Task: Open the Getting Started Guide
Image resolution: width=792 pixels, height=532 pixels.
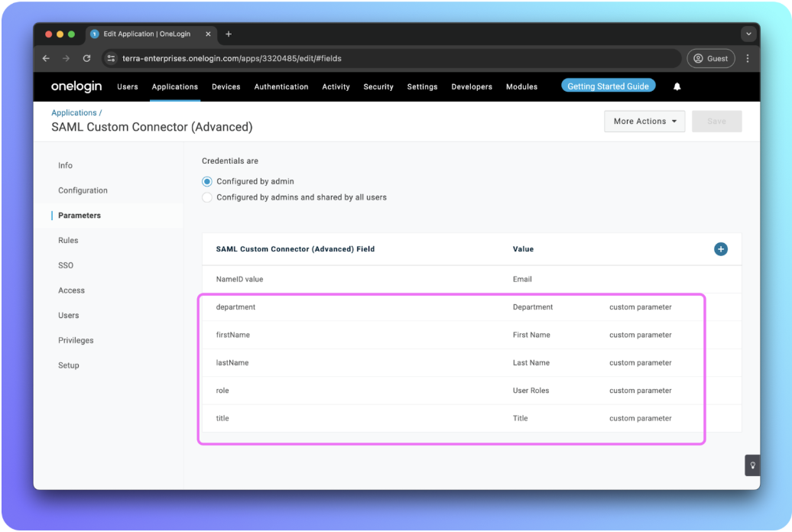Action: coord(609,86)
